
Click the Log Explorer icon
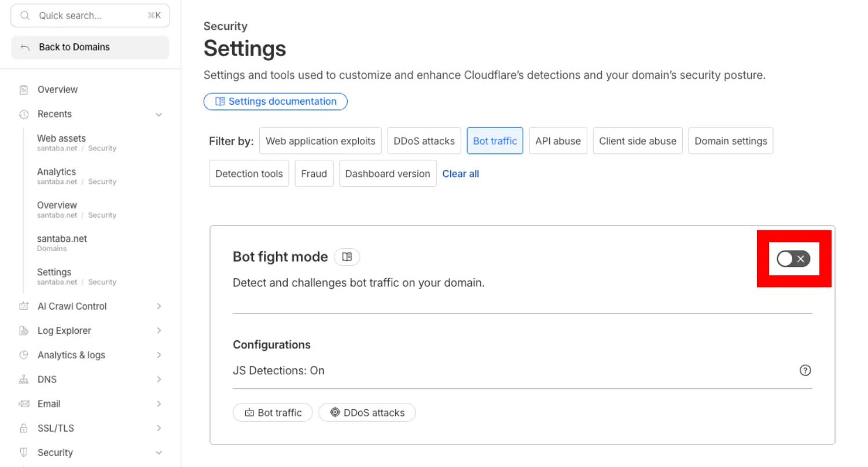[24, 331]
